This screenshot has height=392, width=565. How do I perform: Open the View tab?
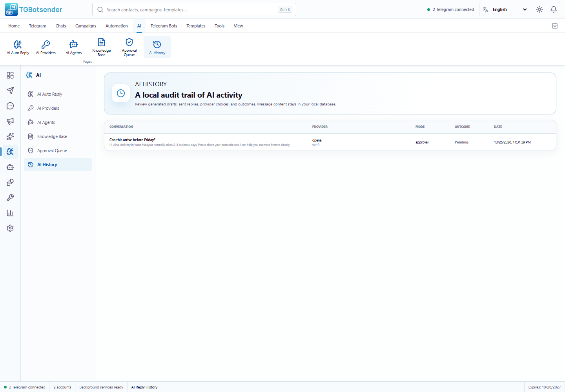pyautogui.click(x=239, y=26)
